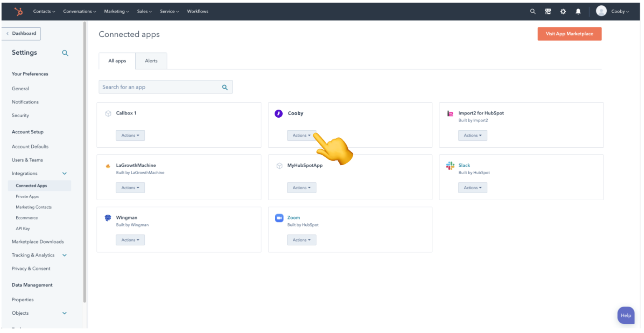This screenshot has height=333, width=644.
Task: Click the Zoom camera icon
Action: [279, 218]
